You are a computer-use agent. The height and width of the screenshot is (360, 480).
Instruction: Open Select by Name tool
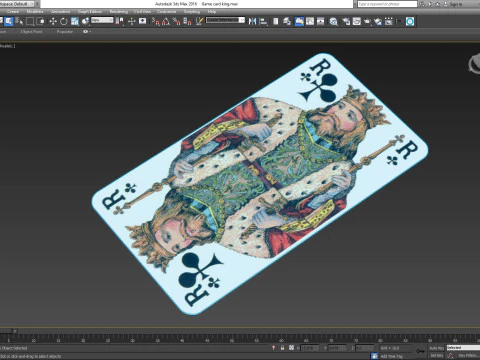pos(19,21)
